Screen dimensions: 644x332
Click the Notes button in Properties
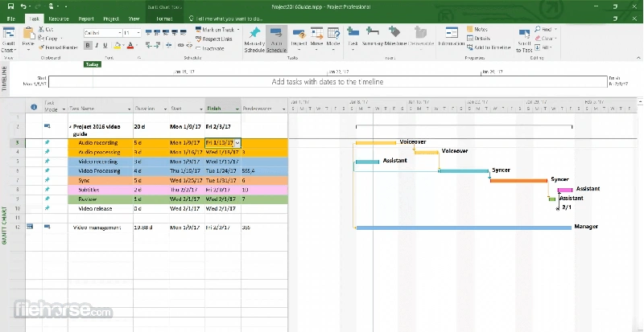coord(477,29)
